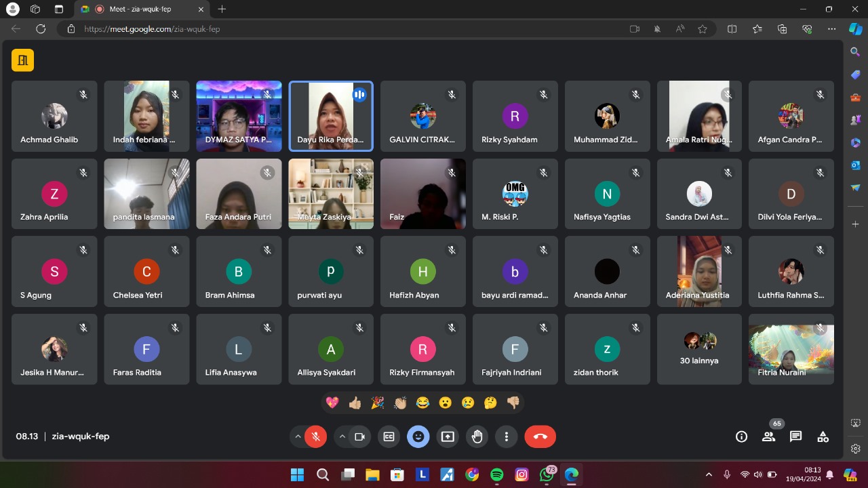This screenshot has height=488, width=868.
Task: Open the activities icon
Action: 823,437
